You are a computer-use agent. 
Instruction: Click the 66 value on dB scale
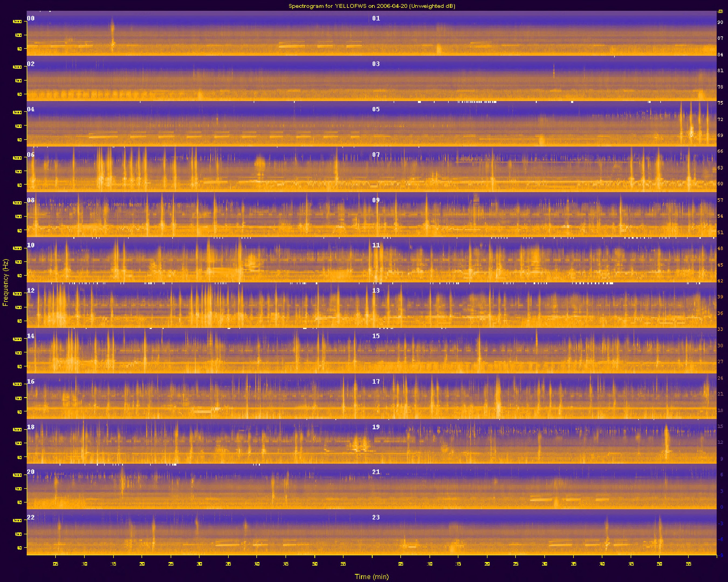pos(720,151)
